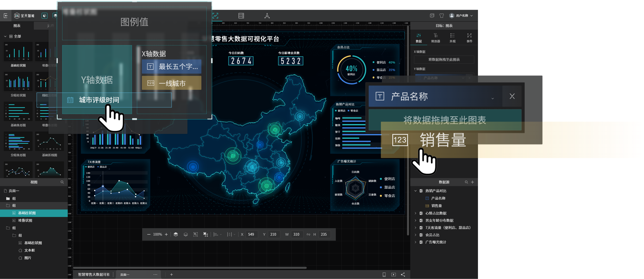Open the node topology icon in top toolbar
This screenshot has height=279, width=644.
point(267,16)
